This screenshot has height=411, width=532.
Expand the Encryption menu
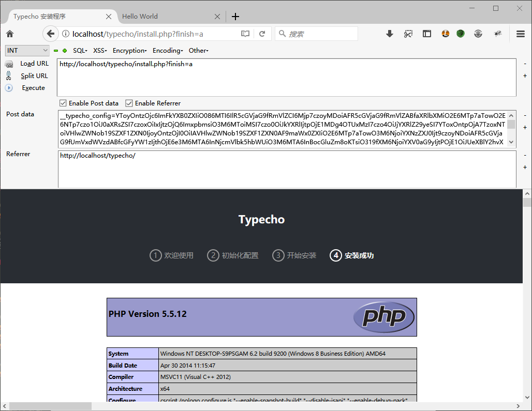129,51
